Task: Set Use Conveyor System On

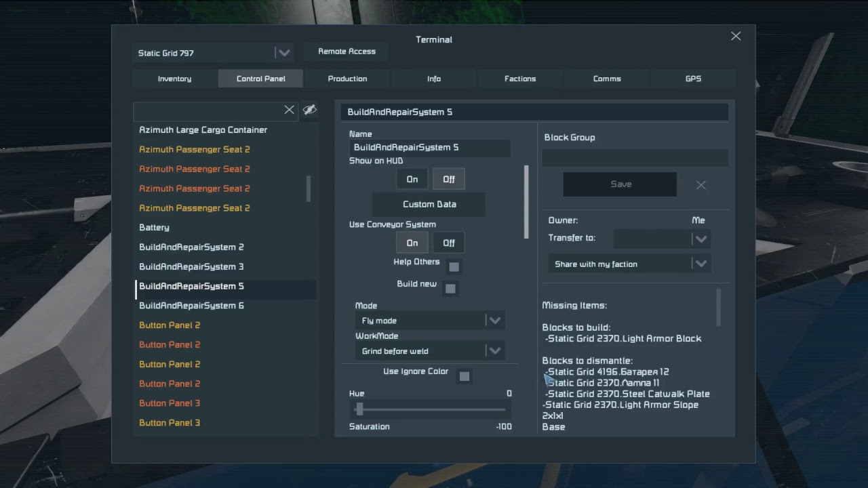Action: pos(412,243)
